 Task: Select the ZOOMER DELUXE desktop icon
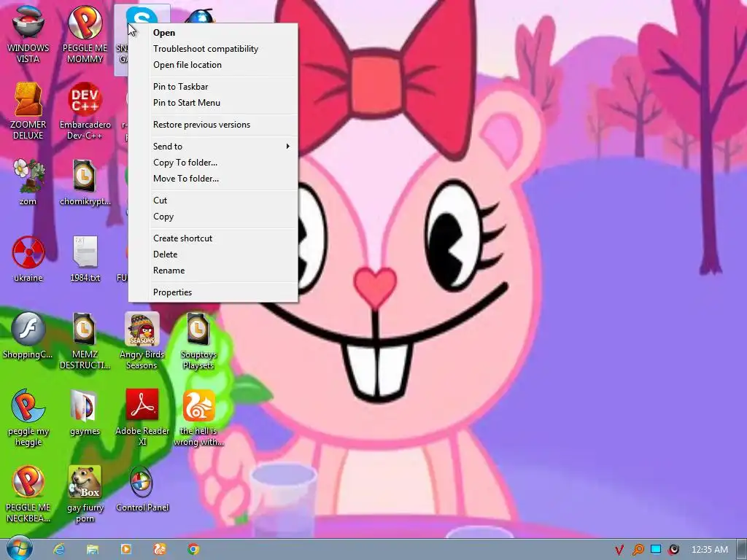point(28,111)
